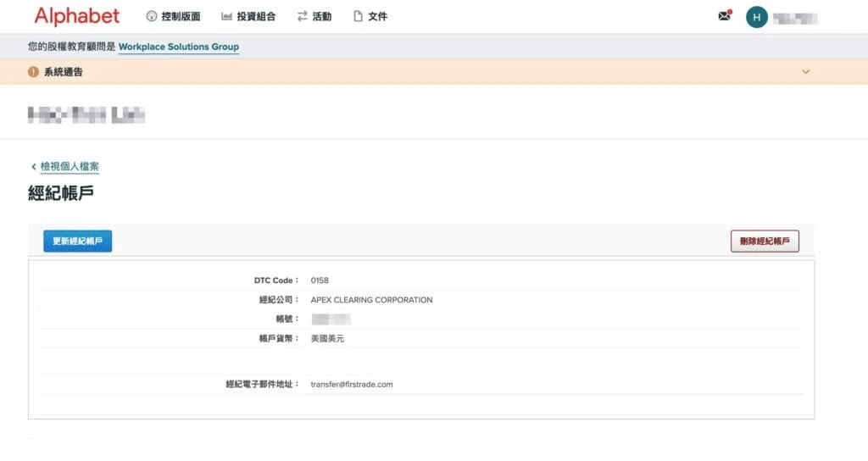Screen dimensions: 868x461
Task: Click the activity arrows icon
Action: [303, 17]
